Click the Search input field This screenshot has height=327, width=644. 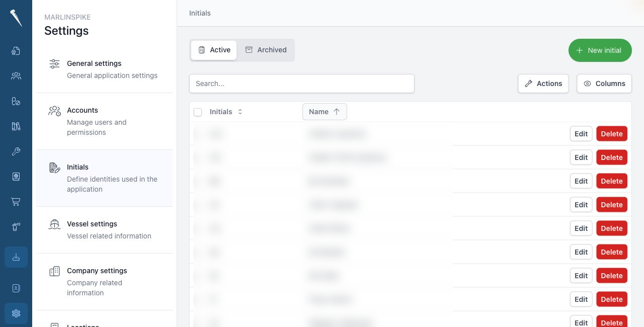click(302, 84)
